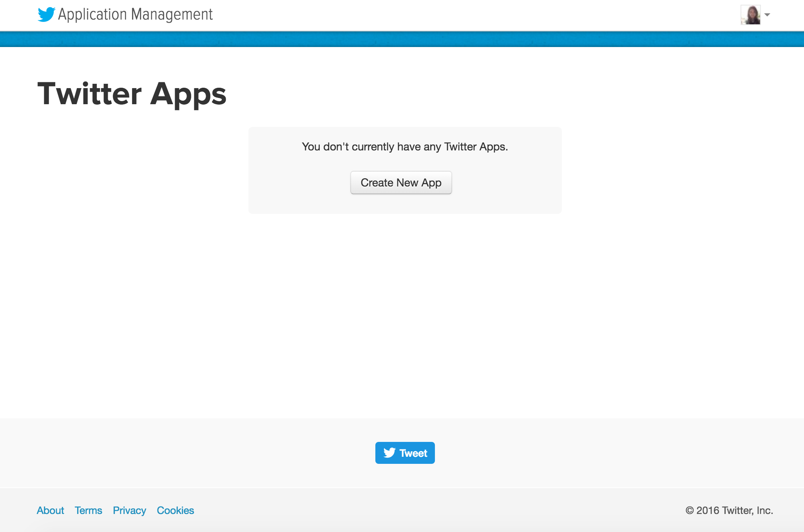Click the Twitter bird logo icon
Screen dimensions: 804x532
[47, 15]
